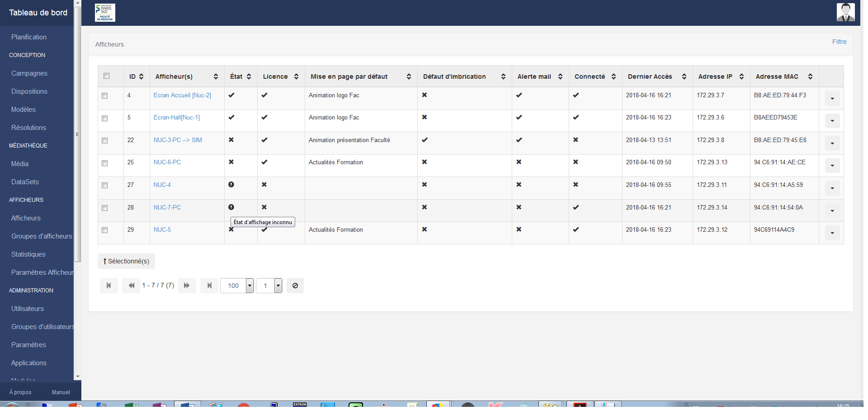Go to last page of results
868x420 pixels.
click(x=209, y=286)
